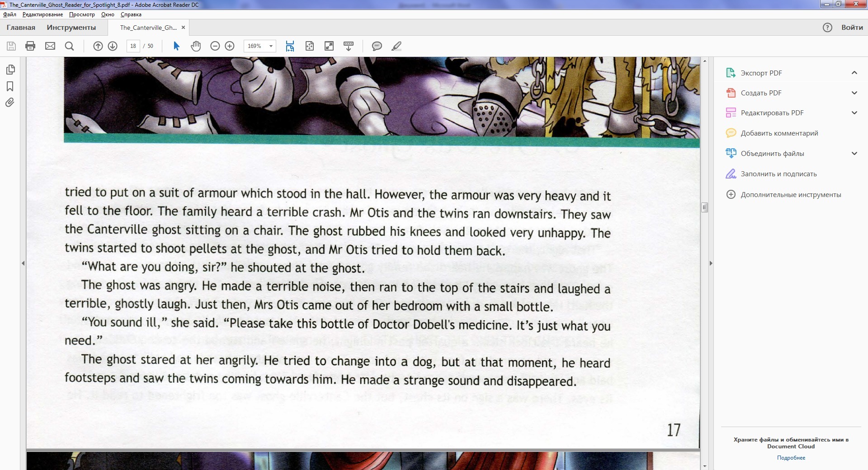Expand the Редактировать PDF section chevron
The height and width of the screenshot is (470, 868).
click(854, 113)
